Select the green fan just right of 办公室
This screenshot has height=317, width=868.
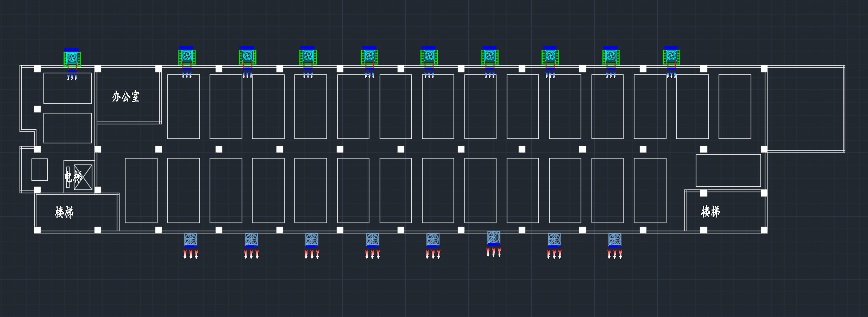coord(186,56)
